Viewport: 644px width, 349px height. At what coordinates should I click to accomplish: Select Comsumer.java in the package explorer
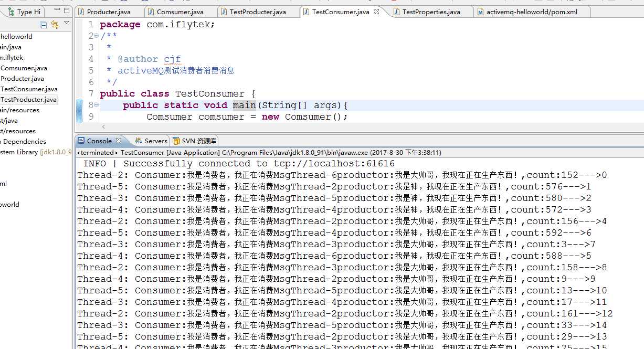[24, 68]
